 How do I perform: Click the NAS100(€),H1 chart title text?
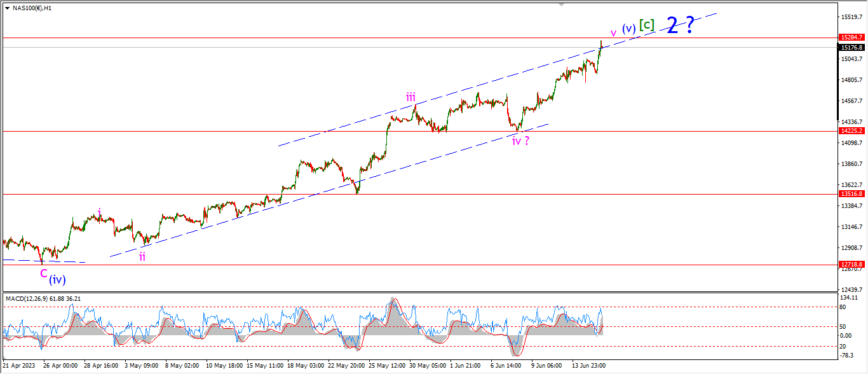[31, 8]
